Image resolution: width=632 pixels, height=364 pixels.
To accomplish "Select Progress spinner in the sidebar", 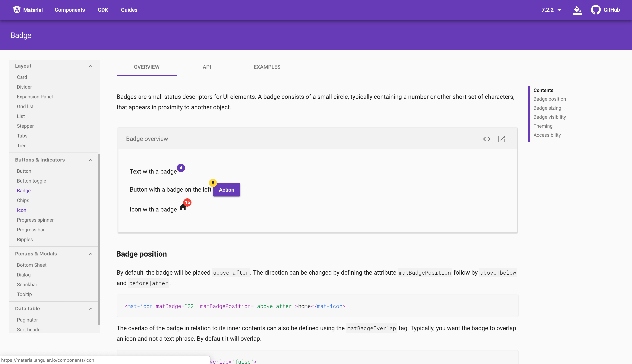I will [35, 220].
